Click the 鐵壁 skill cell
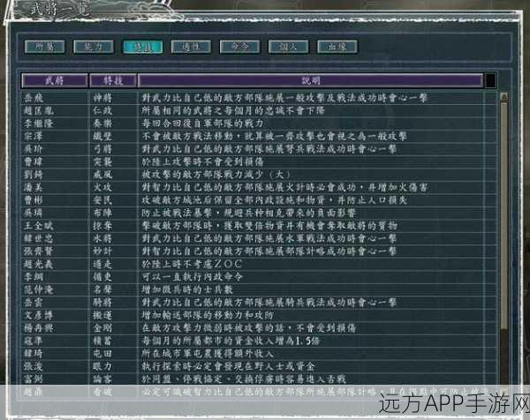This screenshot has width=530, height=420. coord(102,137)
